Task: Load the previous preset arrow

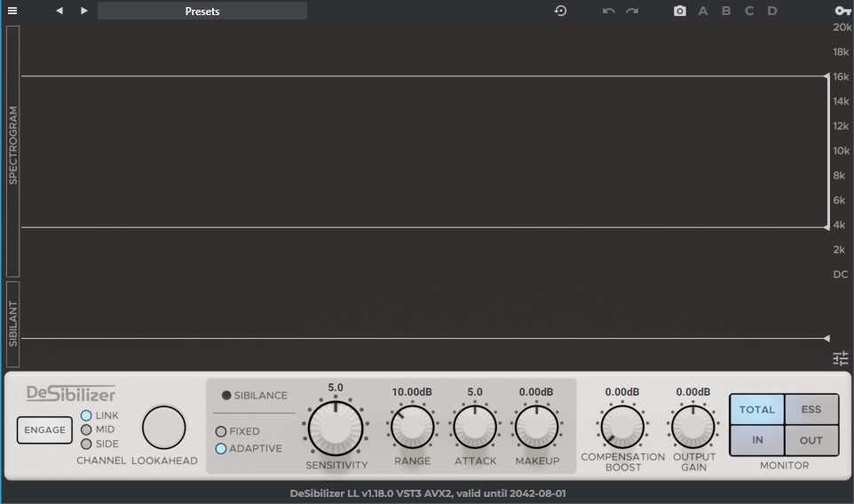Action: [x=59, y=11]
